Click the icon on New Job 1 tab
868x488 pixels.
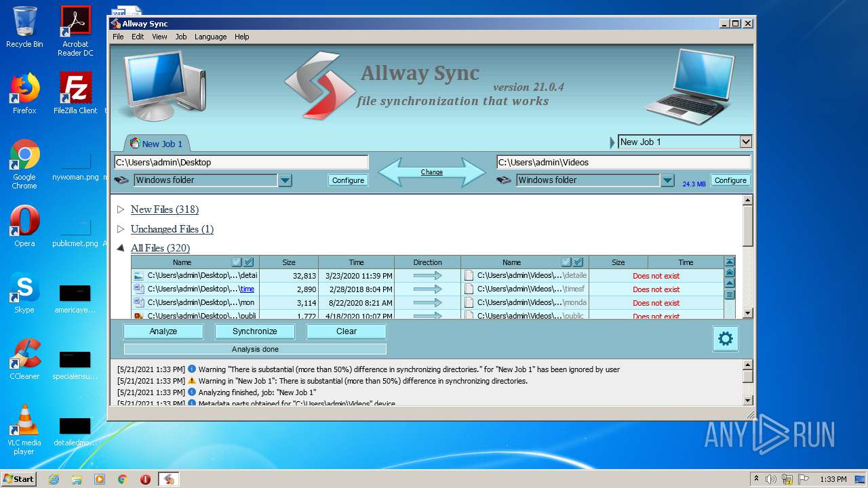[x=134, y=144]
